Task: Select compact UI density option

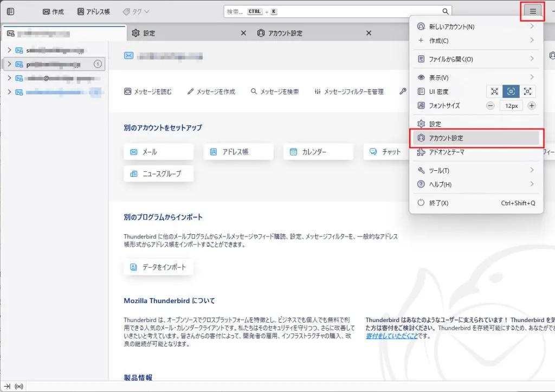Action: click(x=494, y=92)
